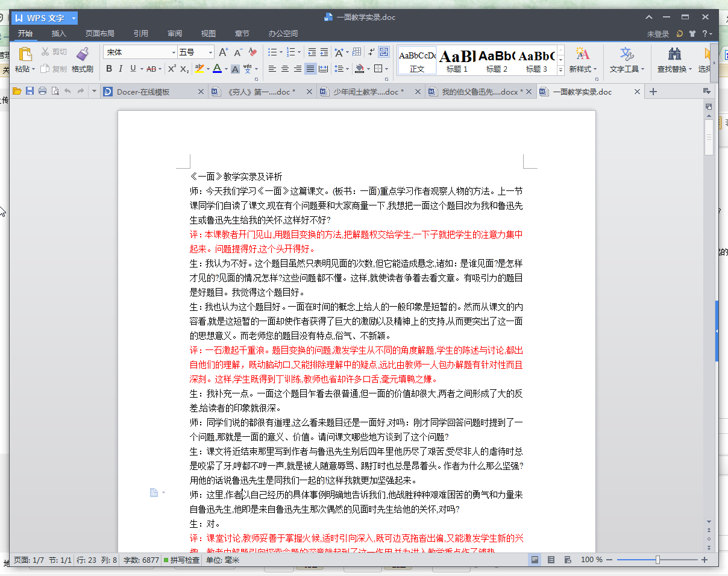Set center alignment paragraph toggle
The width and height of the screenshot is (728, 576).
pos(284,69)
